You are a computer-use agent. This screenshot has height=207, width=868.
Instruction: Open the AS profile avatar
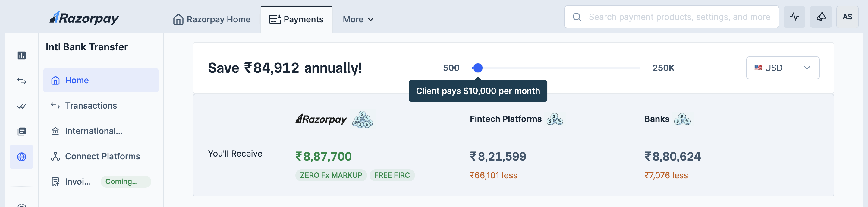pyautogui.click(x=847, y=17)
